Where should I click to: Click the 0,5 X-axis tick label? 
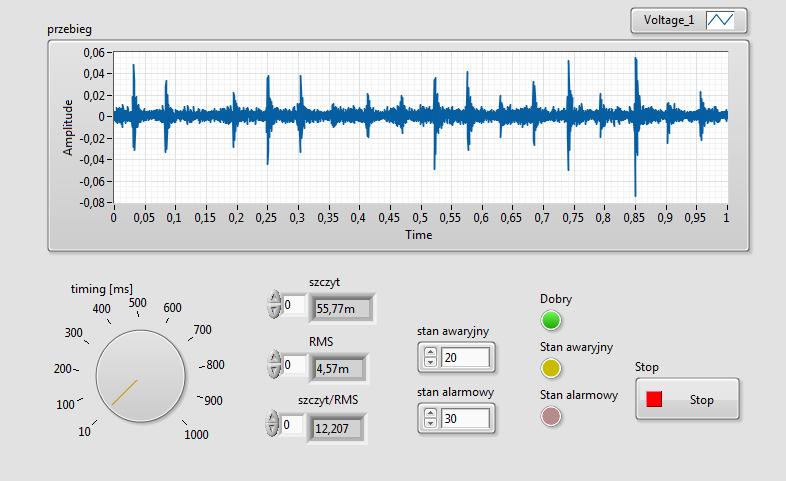(420, 217)
